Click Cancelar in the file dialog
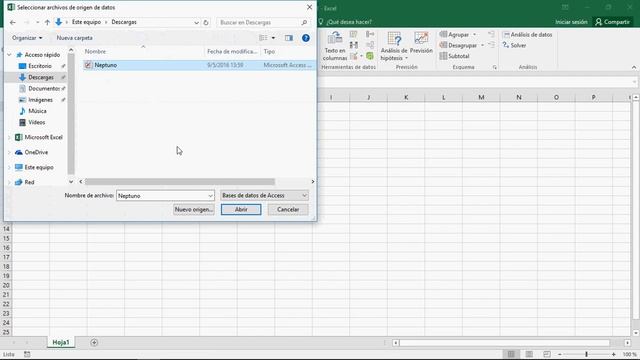Screen dimensions: 640x360 [x=288, y=209]
